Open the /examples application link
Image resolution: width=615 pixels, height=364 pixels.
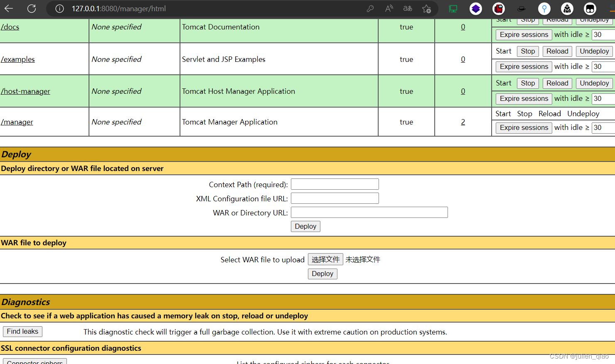click(x=18, y=59)
